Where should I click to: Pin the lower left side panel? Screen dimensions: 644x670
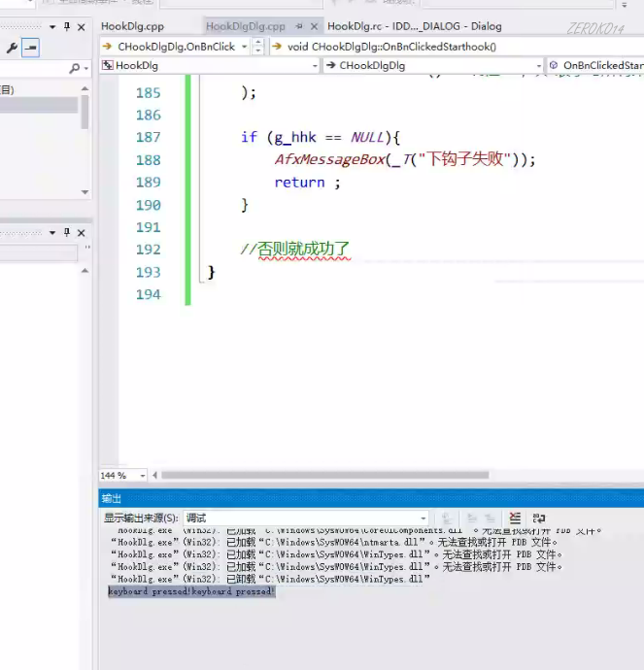click(67, 232)
